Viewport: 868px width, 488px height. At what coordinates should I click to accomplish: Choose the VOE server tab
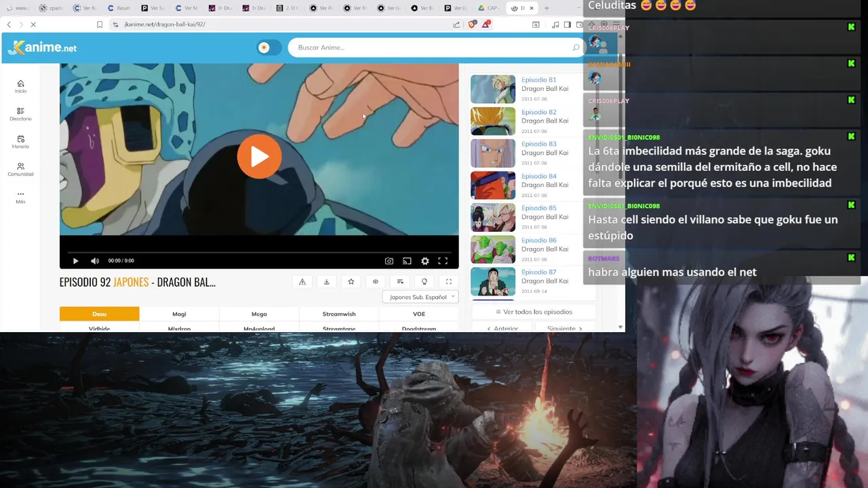tap(419, 314)
